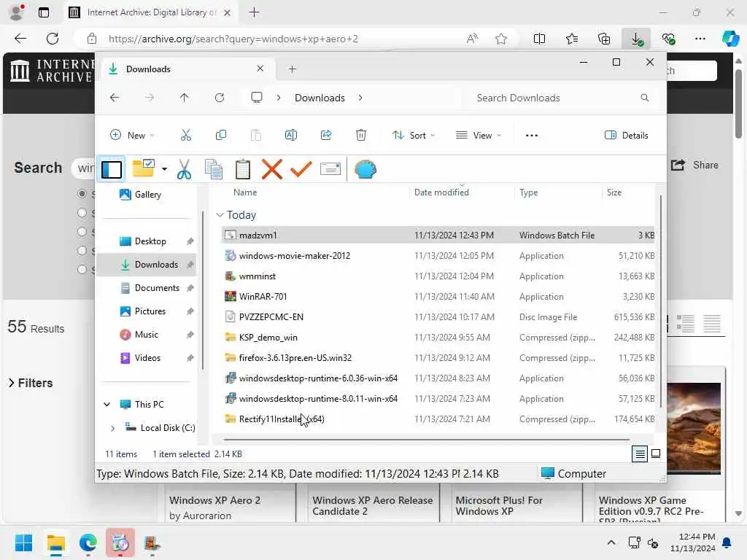Select firefox-3.6.13pre.en-US.win32 zip
Image resolution: width=747 pixels, height=560 pixels.
click(x=438, y=357)
